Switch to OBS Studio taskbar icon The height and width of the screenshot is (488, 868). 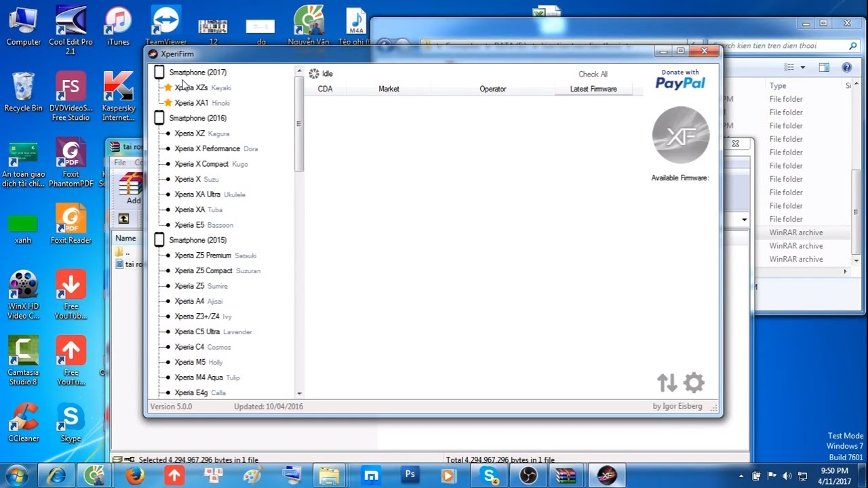point(527,475)
